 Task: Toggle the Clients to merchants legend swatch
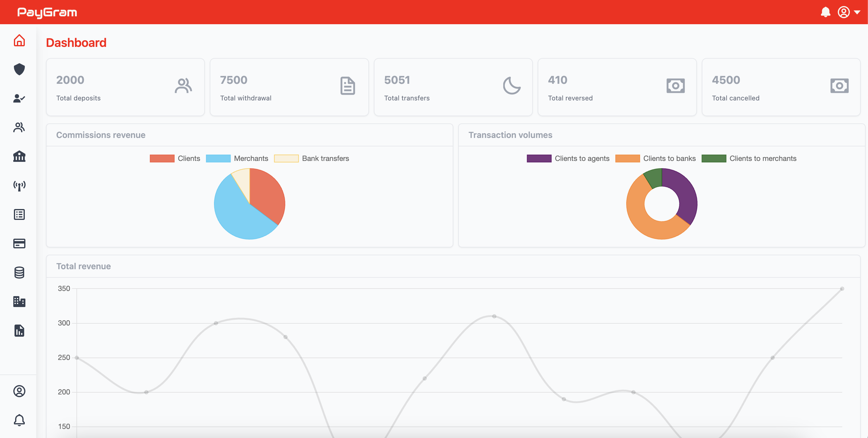[x=714, y=159]
